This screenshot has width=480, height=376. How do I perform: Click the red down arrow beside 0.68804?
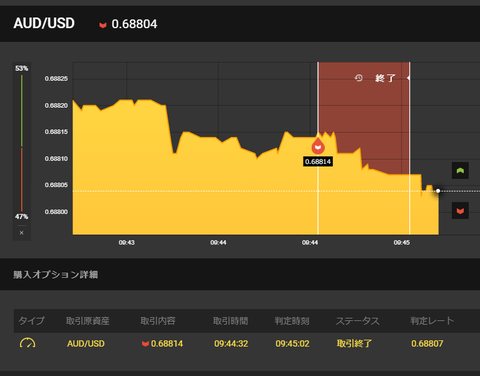pos(103,25)
